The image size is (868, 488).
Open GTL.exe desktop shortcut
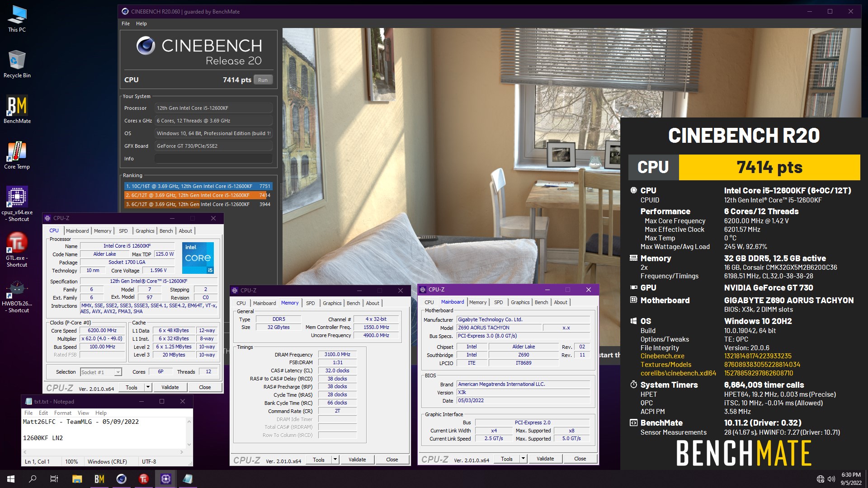coord(17,249)
